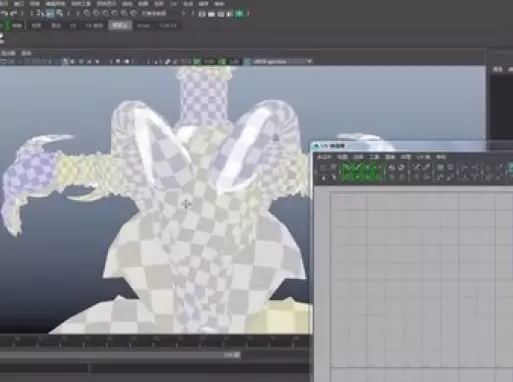Toggle the viewport exposure green icon
The height and width of the screenshot is (382, 513).
(x=196, y=61)
